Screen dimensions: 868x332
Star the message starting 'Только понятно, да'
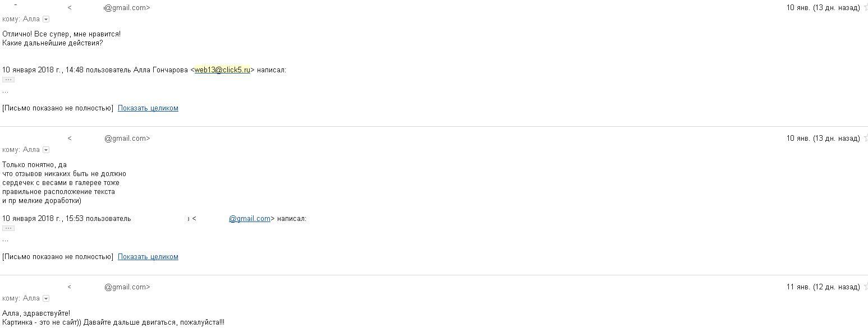(866, 138)
